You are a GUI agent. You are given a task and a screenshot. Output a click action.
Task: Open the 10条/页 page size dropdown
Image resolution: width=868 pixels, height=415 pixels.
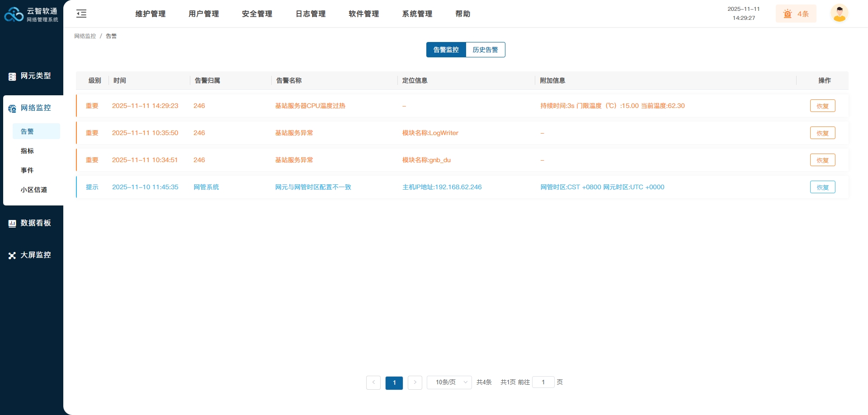pos(449,382)
